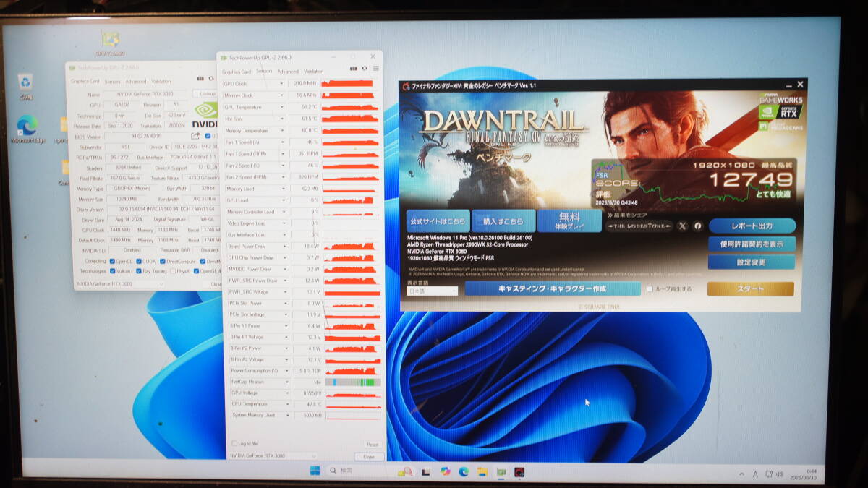
Task: Expand the GPU Clock sensor dropdown
Action: [x=282, y=83]
